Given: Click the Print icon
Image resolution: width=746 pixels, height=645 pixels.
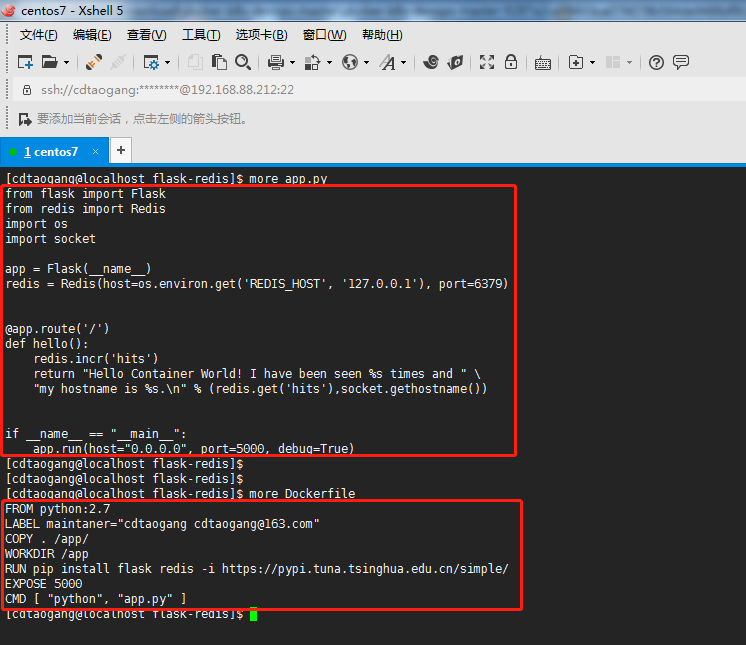Looking at the screenshot, I should [276, 62].
